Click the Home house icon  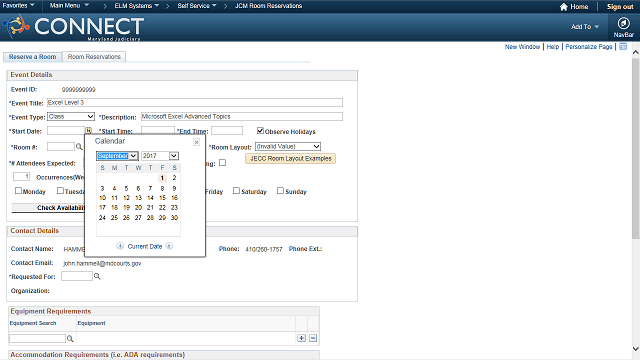point(564,7)
